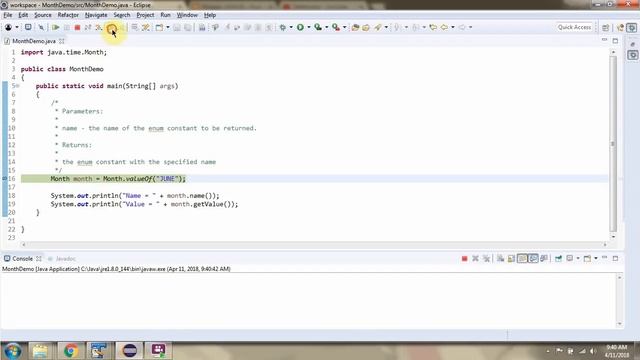
Task: Click the Step Into debug icon
Action: pyautogui.click(x=98, y=27)
